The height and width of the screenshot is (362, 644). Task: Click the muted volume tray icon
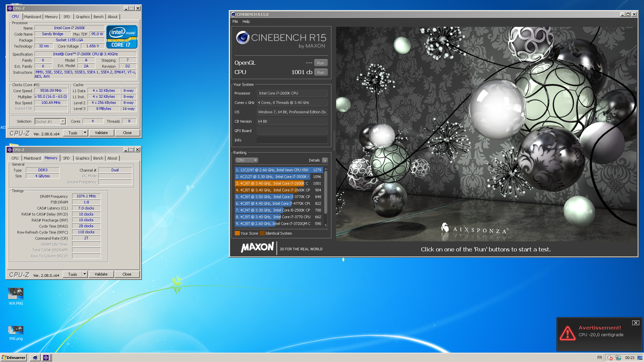click(x=610, y=358)
